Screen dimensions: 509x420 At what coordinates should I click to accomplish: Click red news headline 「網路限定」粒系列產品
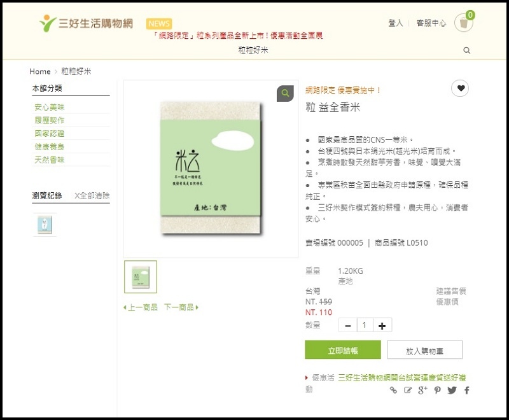coord(237,36)
